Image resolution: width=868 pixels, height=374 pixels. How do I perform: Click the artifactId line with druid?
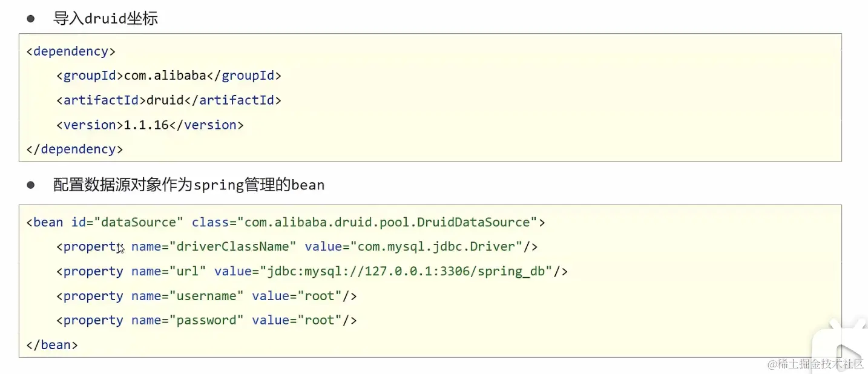click(x=169, y=100)
